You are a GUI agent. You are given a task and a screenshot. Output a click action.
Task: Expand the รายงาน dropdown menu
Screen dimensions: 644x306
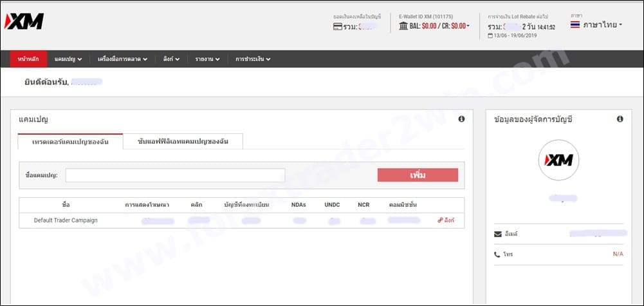click(x=207, y=59)
